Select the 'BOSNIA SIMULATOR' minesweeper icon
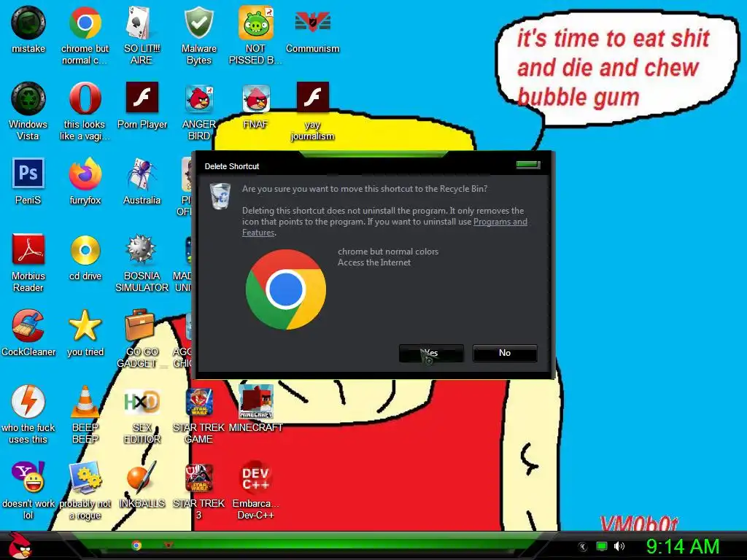Image resolution: width=747 pixels, height=560 pixels. [142, 263]
